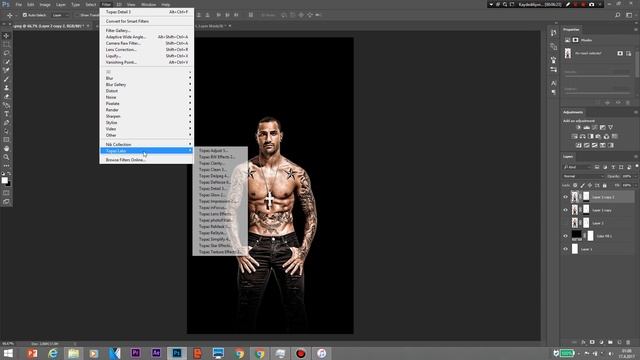Viewport: 640px width, 360px height.
Task: Open Adobe Premiere Pro from the taskbar
Action: [136, 353]
